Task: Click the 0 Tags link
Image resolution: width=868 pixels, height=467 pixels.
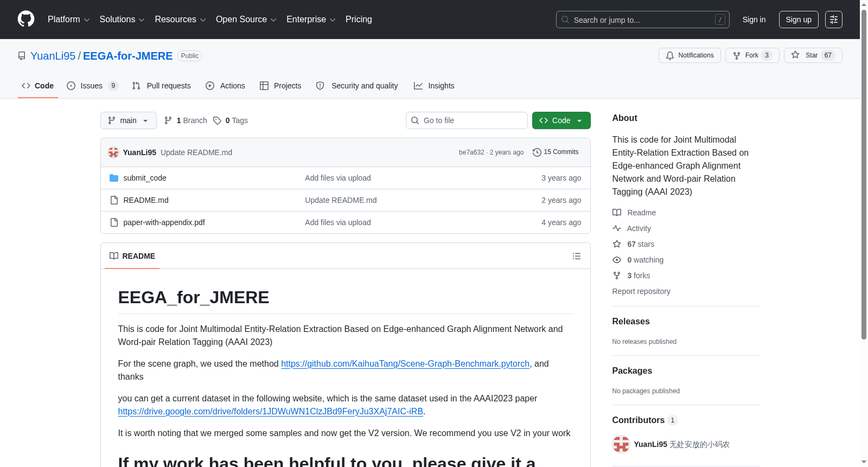Action: tap(231, 120)
